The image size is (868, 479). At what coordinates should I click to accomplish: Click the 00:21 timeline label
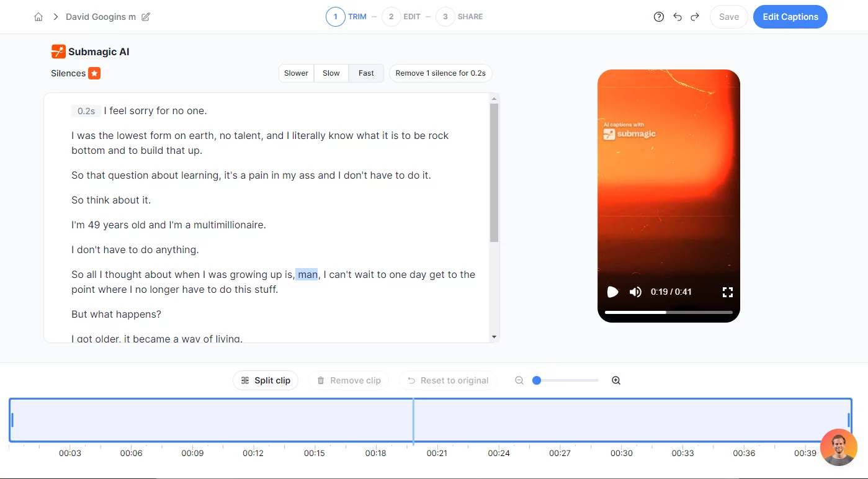[437, 453]
